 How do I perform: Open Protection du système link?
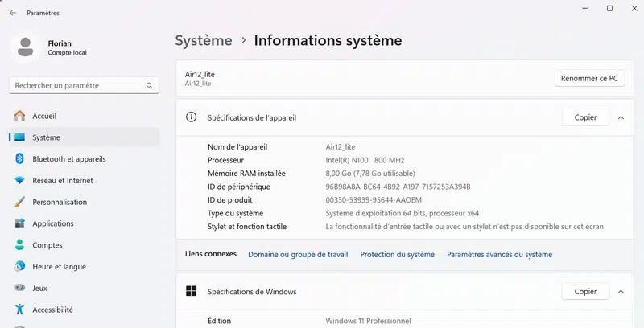pos(397,254)
